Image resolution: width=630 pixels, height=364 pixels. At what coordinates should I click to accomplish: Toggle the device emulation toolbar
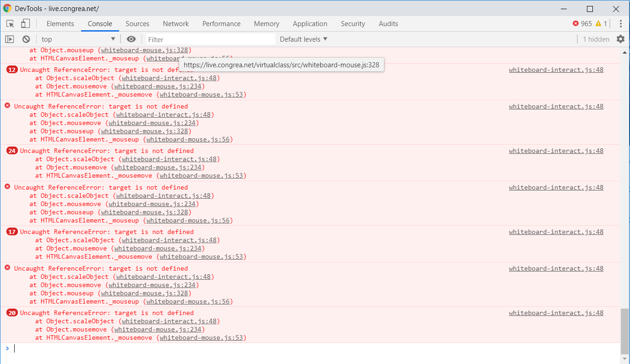pyautogui.click(x=25, y=23)
